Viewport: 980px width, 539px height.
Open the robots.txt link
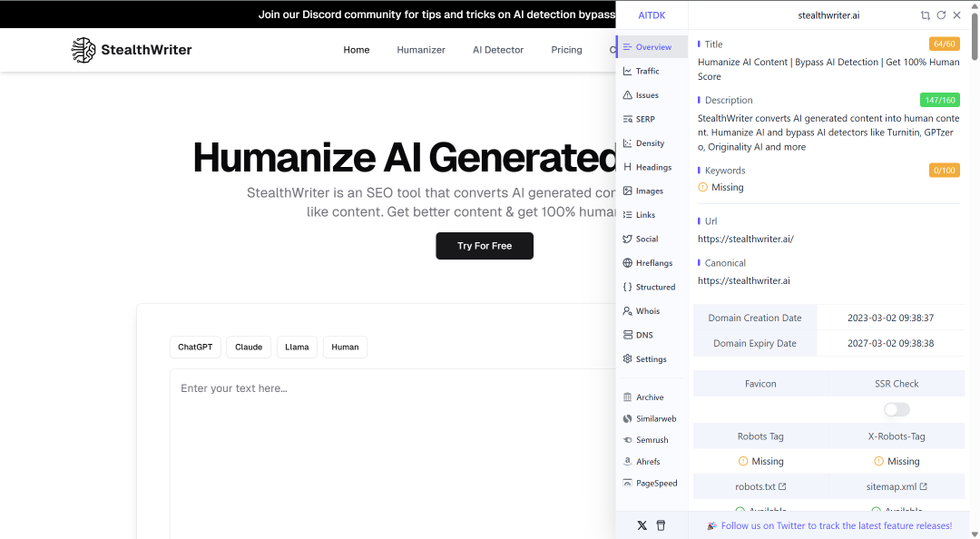760,486
